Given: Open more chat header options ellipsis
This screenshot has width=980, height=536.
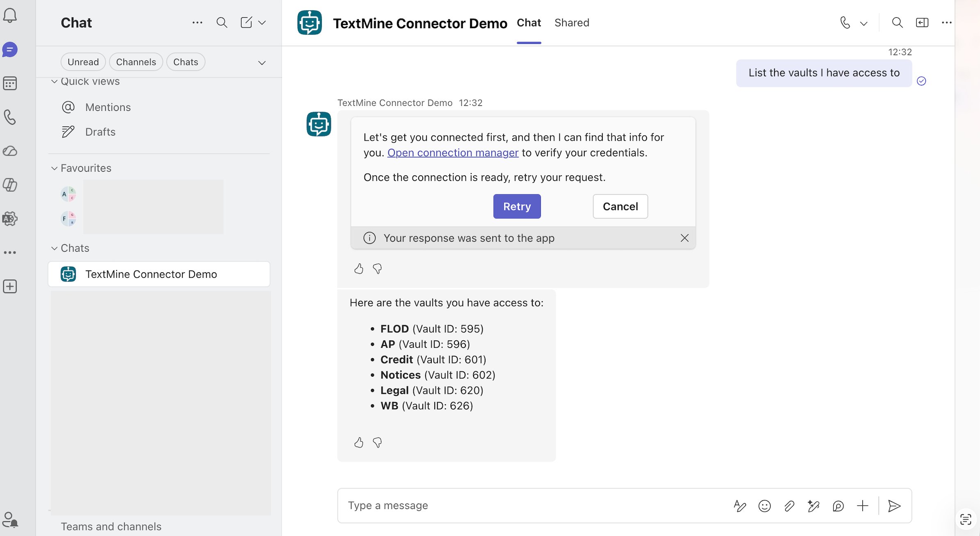Looking at the screenshot, I should pos(946,23).
